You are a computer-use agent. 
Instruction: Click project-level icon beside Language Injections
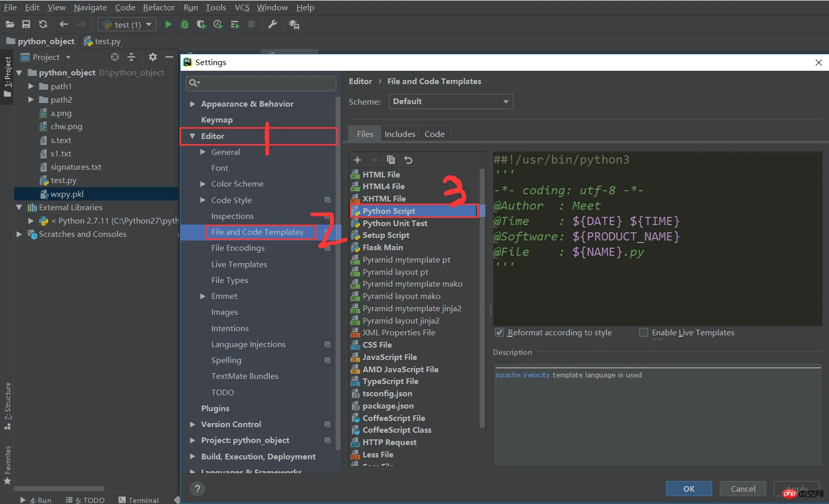coord(327,345)
